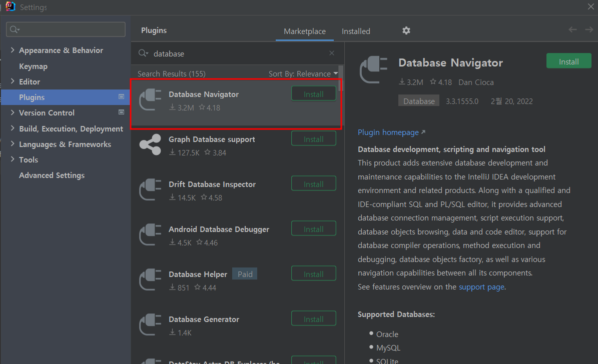Screen dimensions: 598x364
Task: Click the Drift Database Inspector plug icon
Action: (150, 190)
